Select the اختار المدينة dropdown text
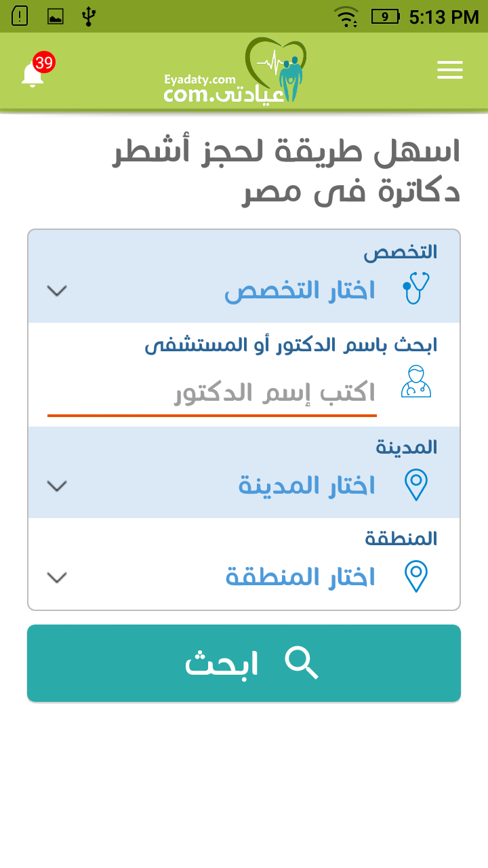Image resolution: width=488 pixels, height=868 pixels. pos(306,486)
